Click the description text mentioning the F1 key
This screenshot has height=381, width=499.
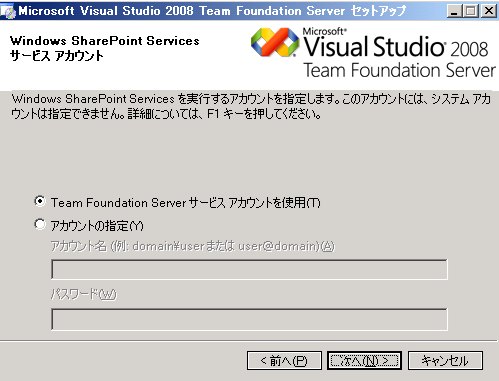(x=251, y=106)
